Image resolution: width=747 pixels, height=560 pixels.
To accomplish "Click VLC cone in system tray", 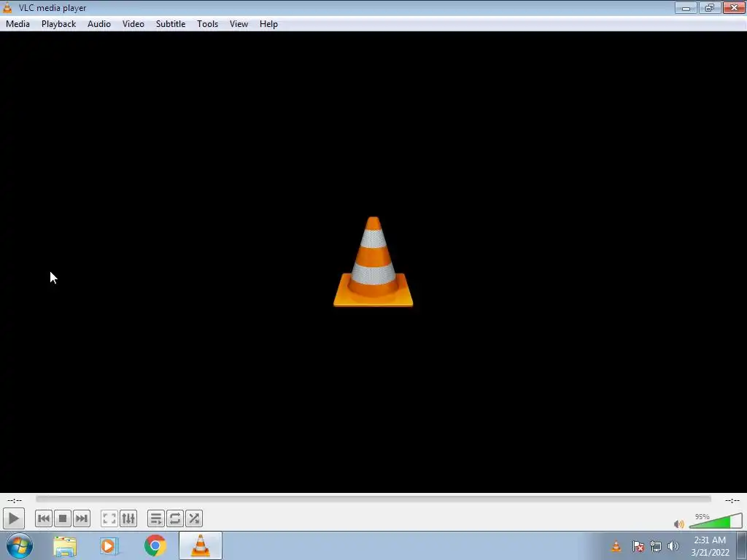I will click(x=616, y=546).
